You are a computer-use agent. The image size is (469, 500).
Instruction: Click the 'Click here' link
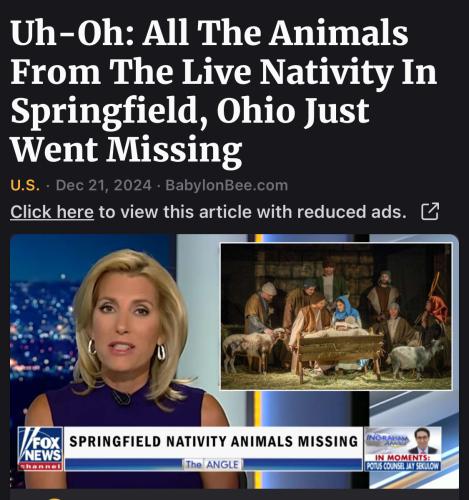pyautogui.click(x=52, y=212)
